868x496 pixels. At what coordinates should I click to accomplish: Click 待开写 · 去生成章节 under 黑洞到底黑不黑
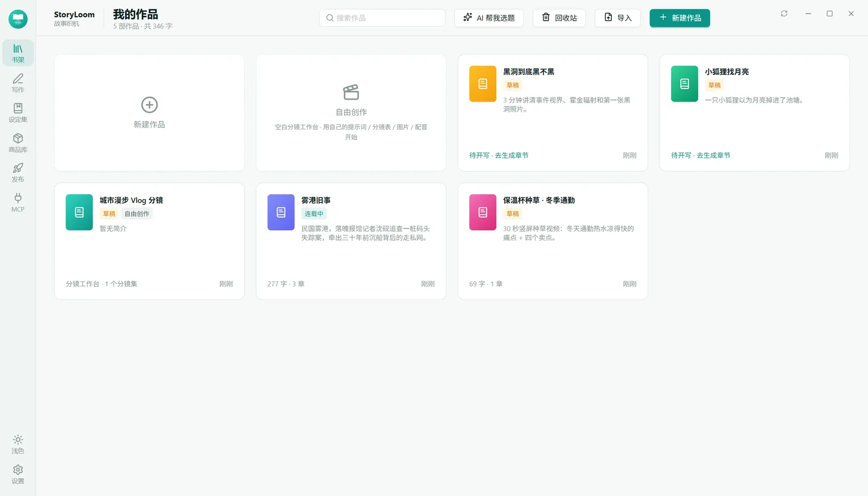[499, 155]
